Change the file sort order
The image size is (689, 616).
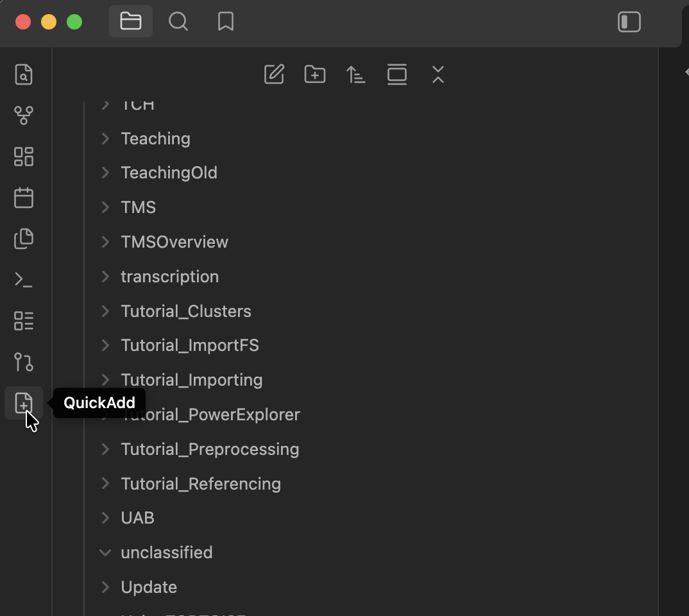point(356,74)
